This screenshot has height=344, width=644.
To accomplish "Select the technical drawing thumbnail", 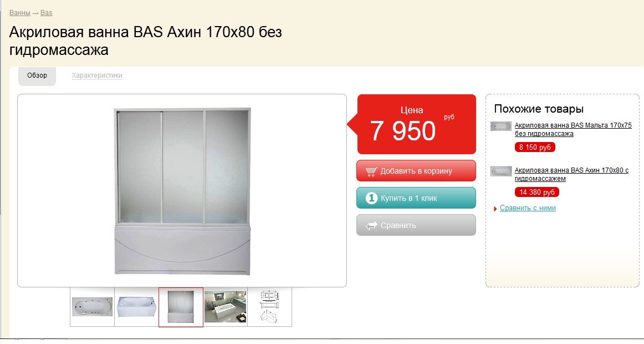I will [270, 307].
